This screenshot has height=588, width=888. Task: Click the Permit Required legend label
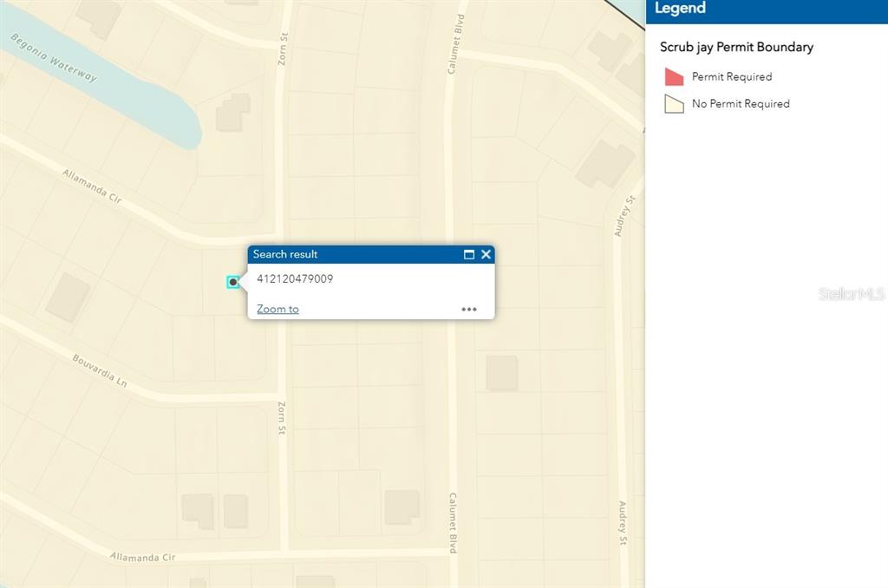[x=731, y=77]
